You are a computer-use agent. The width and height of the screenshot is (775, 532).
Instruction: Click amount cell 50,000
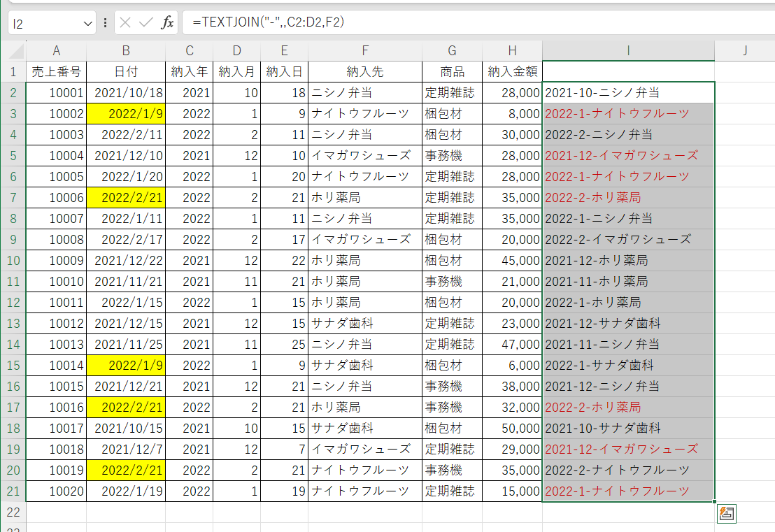pyautogui.click(x=512, y=429)
